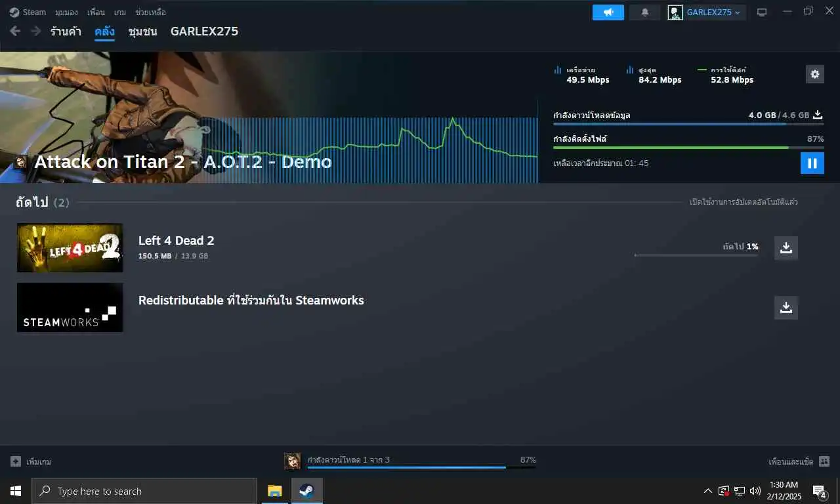This screenshot has height=504, width=840.
Task: Click the auto-updates enabled text
Action: pos(744,202)
